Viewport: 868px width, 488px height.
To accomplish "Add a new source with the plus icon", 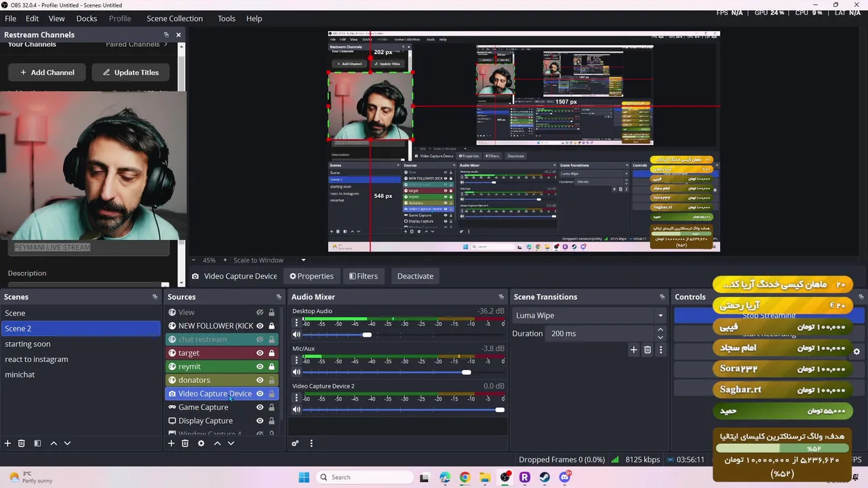I will click(x=171, y=443).
